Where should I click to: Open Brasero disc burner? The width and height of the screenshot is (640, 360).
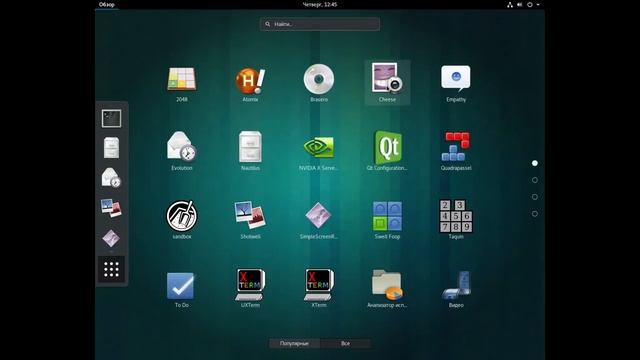(319, 83)
